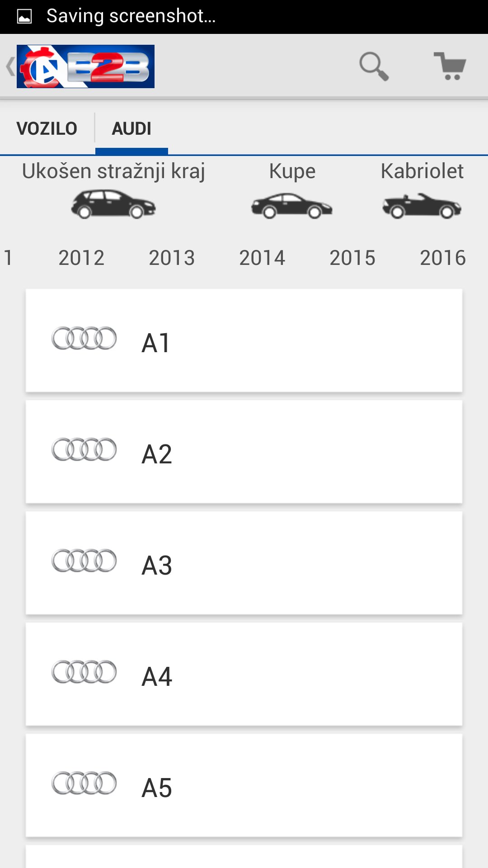Select the convertible car icon
This screenshot has width=488, height=868.
(x=422, y=206)
